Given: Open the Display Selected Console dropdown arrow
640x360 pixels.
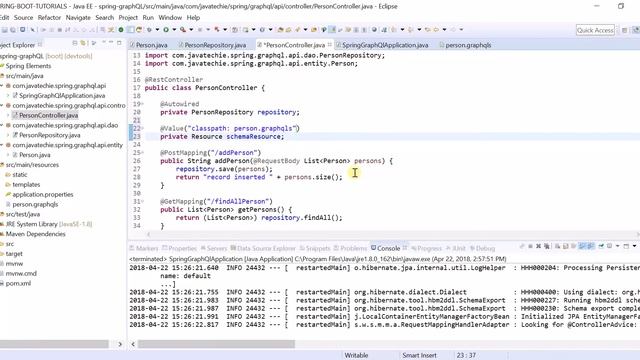Looking at the screenshot, I should pyautogui.click(x=618, y=246).
